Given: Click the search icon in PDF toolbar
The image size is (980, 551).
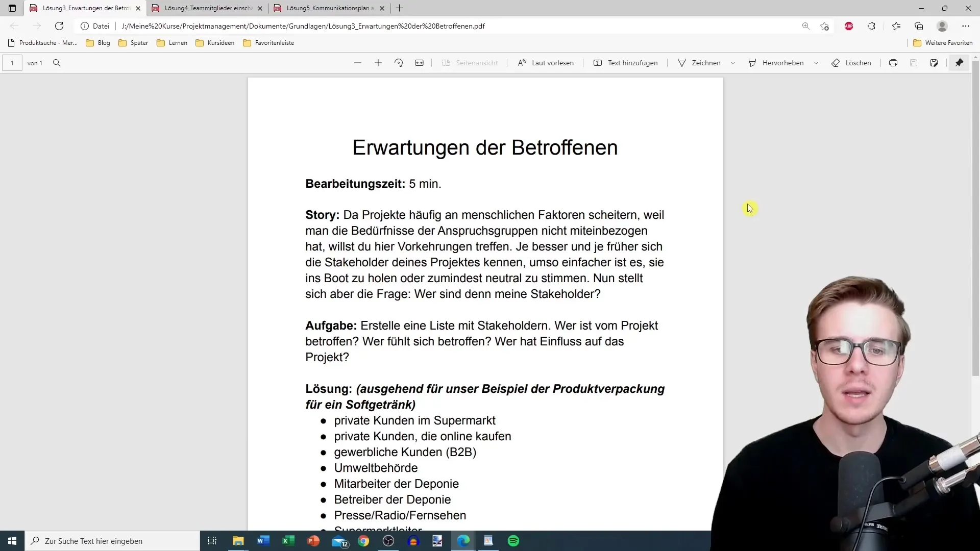Looking at the screenshot, I should pyautogui.click(x=56, y=63).
